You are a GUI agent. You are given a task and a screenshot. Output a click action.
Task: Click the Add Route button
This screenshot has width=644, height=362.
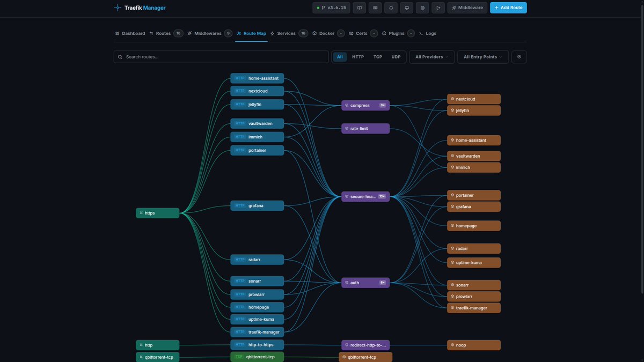(x=508, y=8)
